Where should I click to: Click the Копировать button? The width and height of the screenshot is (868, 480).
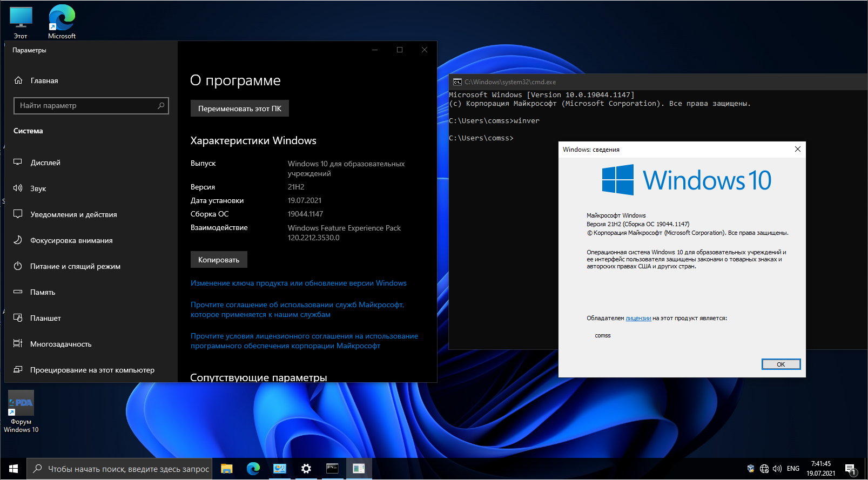[x=219, y=260]
